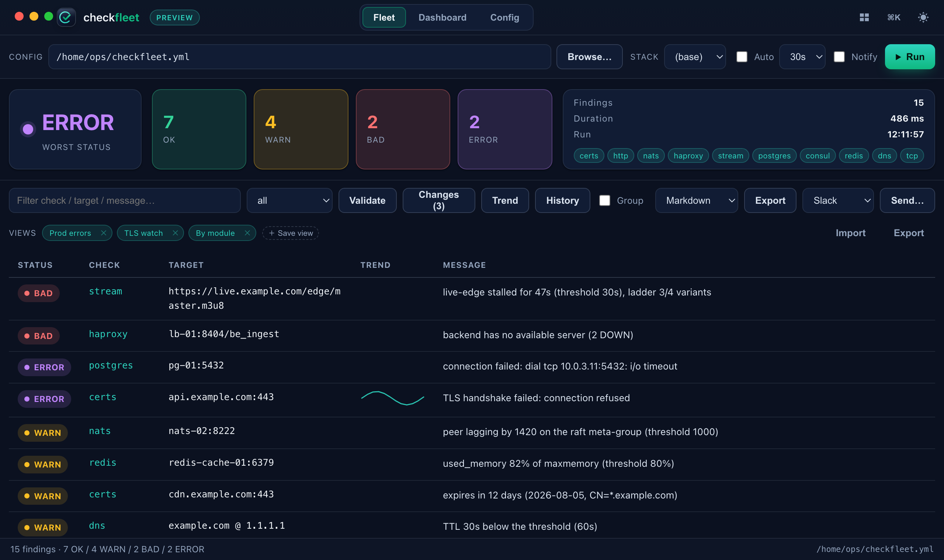Image resolution: width=944 pixels, height=560 pixels.
Task: Click the checkfleet logo icon
Action: [x=66, y=17]
